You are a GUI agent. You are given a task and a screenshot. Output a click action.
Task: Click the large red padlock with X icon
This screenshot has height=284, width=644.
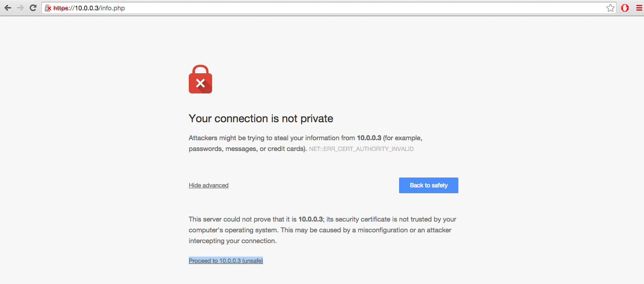(200, 79)
